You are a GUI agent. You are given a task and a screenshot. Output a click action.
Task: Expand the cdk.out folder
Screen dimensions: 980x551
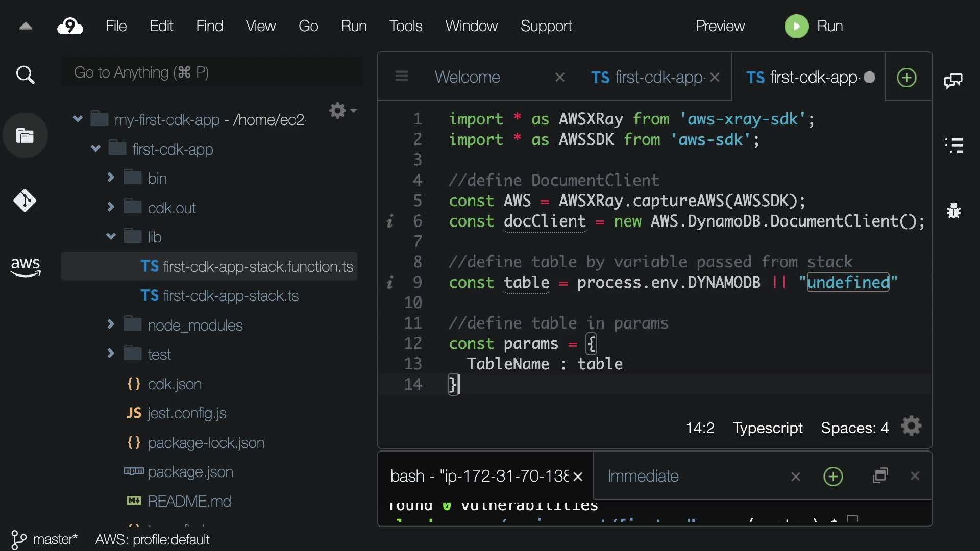click(111, 207)
